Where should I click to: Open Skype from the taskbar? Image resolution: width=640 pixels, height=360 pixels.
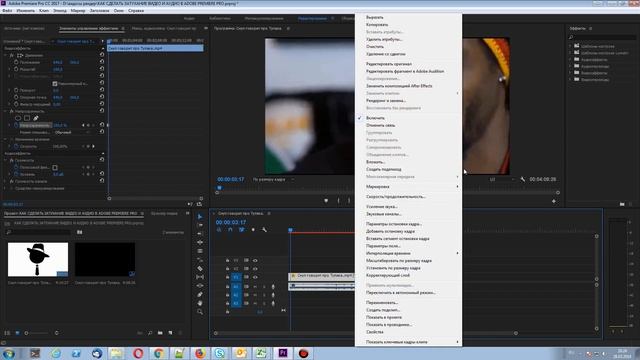click(x=220, y=353)
